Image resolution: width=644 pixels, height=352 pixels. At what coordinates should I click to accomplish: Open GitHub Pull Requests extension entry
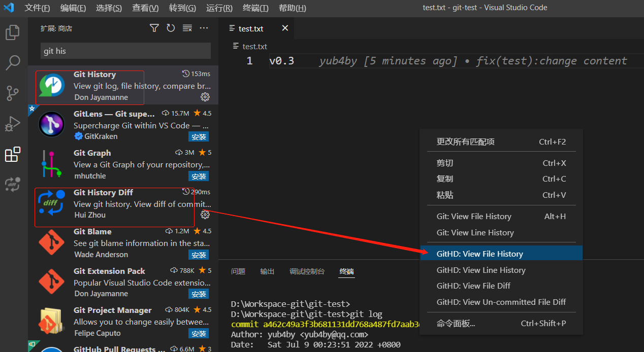click(123, 347)
